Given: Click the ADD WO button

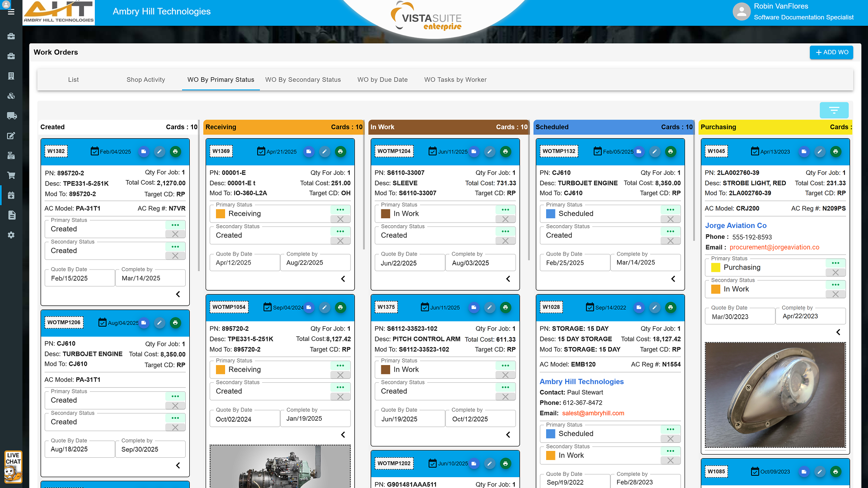Looking at the screenshot, I should click(x=831, y=52).
